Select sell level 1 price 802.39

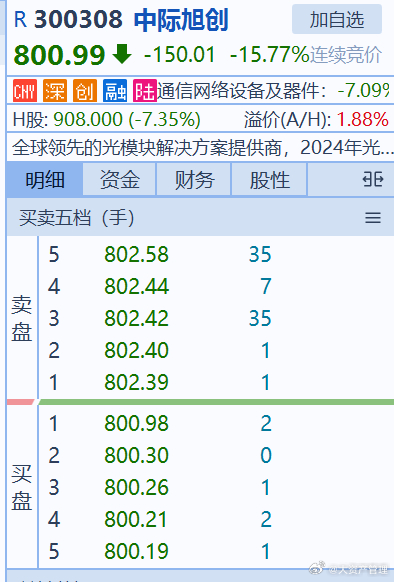pos(136,382)
